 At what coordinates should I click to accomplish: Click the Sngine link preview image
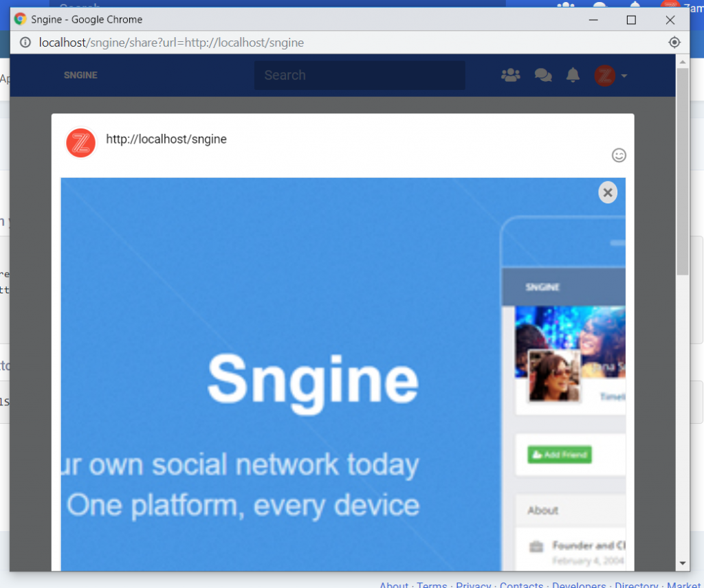coord(343,374)
